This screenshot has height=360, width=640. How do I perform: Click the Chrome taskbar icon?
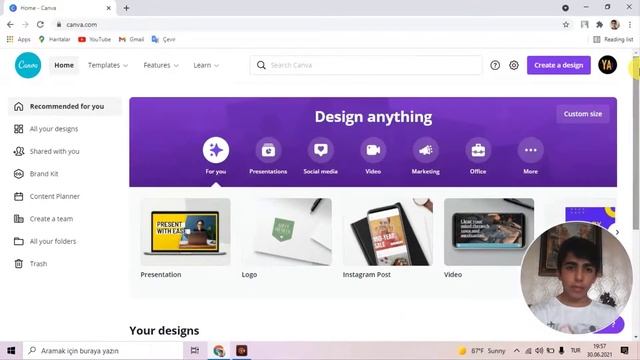click(x=219, y=351)
